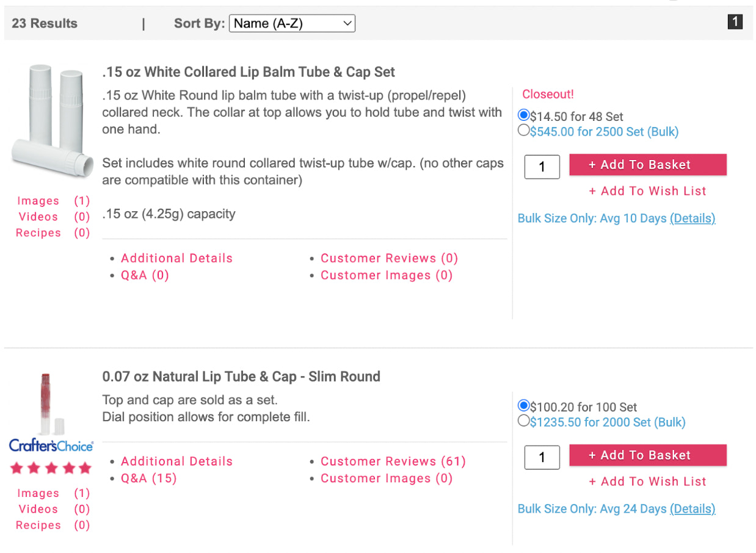Choose the $14.50 for 48 Set price

[524, 115]
